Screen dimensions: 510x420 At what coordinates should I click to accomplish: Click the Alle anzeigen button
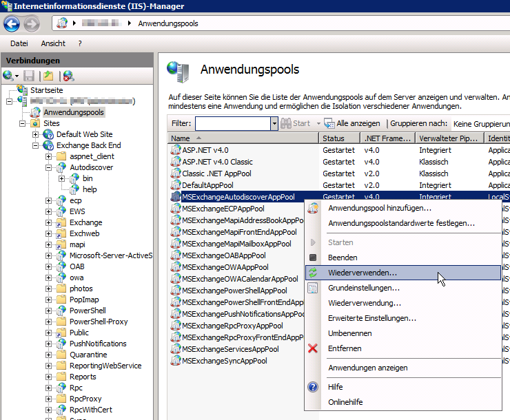(352, 123)
